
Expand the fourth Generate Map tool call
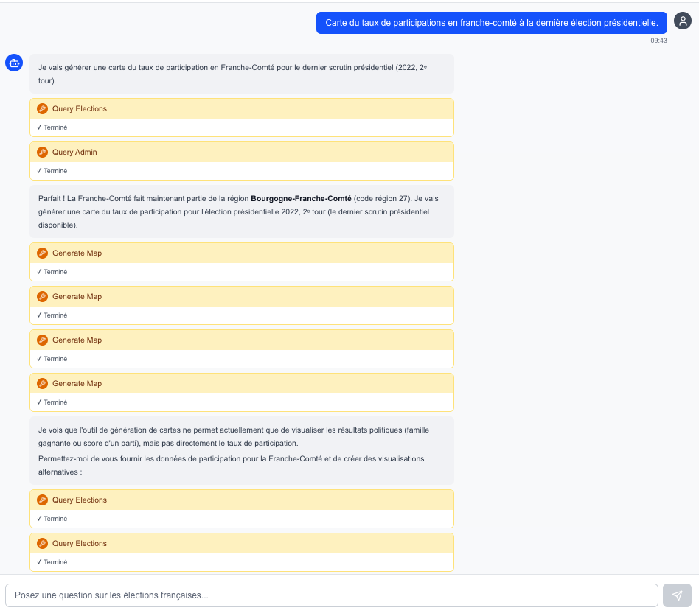(242, 383)
